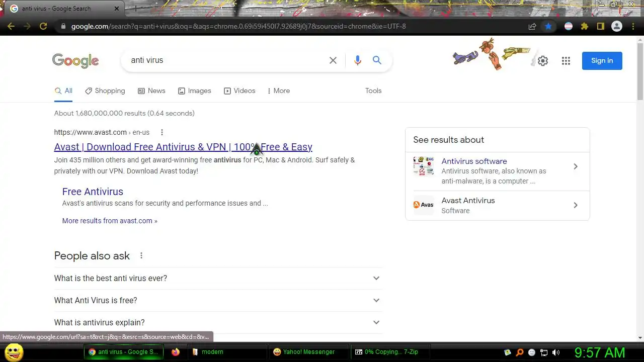Open the Google apps grid

pos(566,61)
